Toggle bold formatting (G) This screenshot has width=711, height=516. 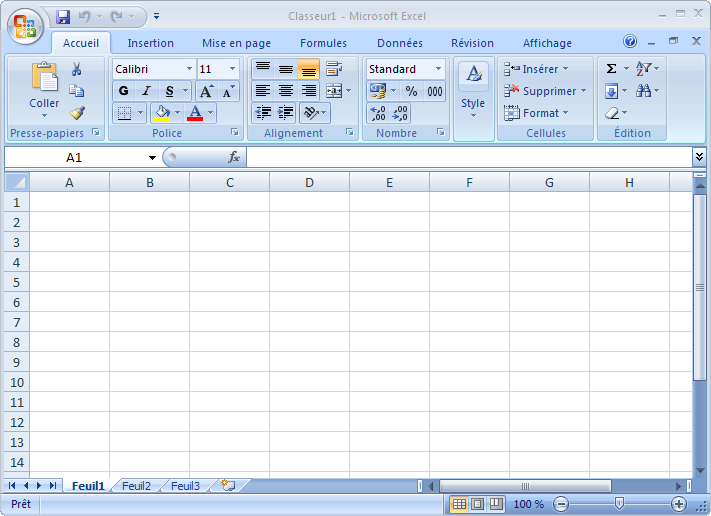coord(123,91)
